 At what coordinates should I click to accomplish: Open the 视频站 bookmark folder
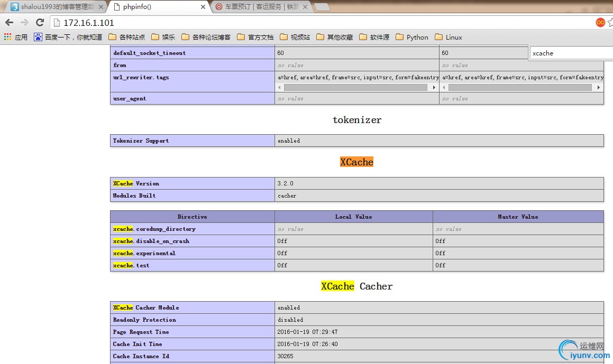coord(295,37)
